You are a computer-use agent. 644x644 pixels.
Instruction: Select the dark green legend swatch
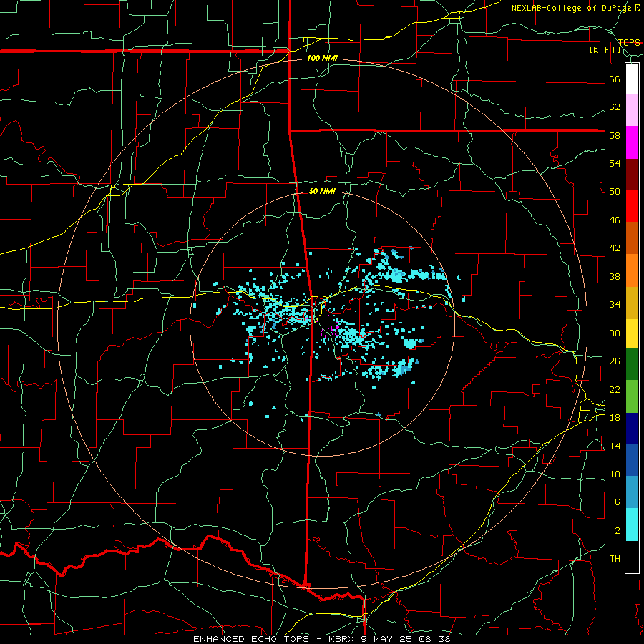632,364
